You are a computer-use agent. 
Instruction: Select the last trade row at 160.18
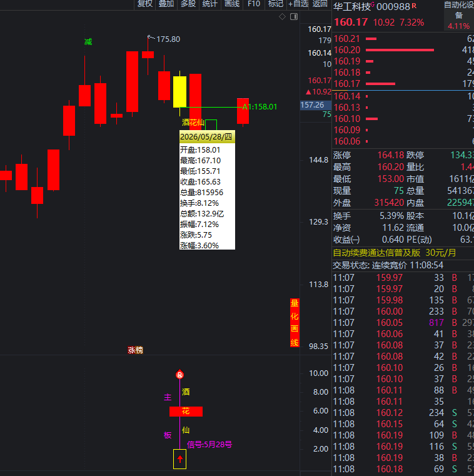(x=403, y=469)
